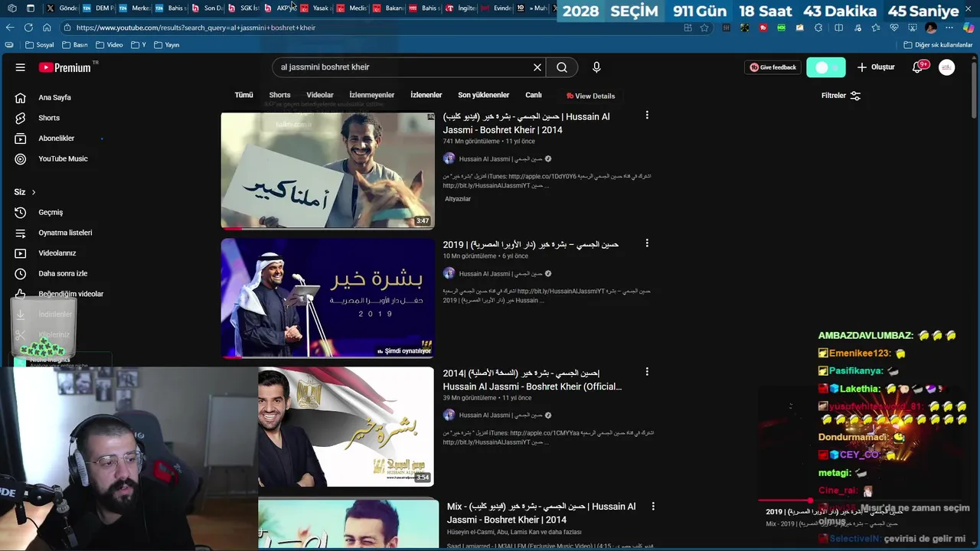
Task: Open the Filtreler filter panel
Action: tap(841, 96)
